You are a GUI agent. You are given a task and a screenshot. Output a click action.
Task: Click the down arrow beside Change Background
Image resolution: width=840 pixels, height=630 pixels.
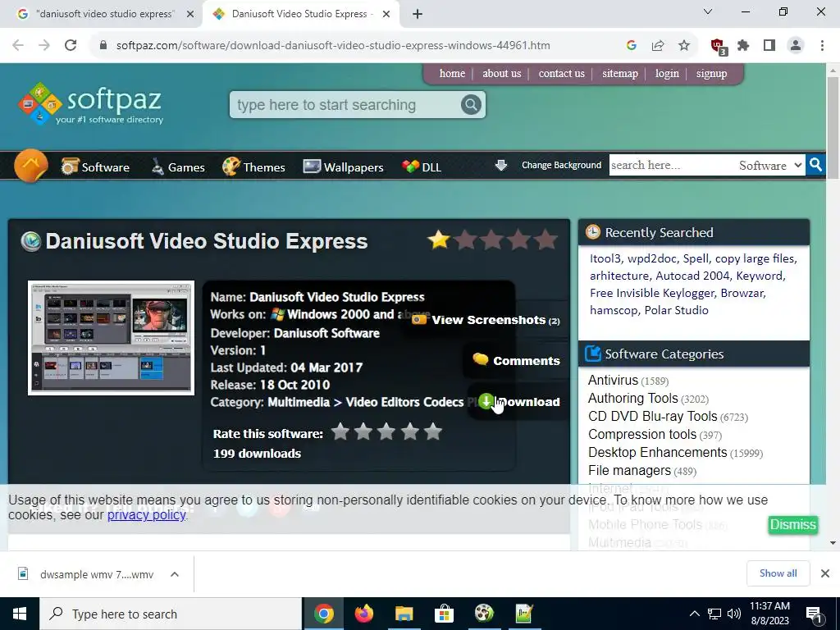pos(501,165)
